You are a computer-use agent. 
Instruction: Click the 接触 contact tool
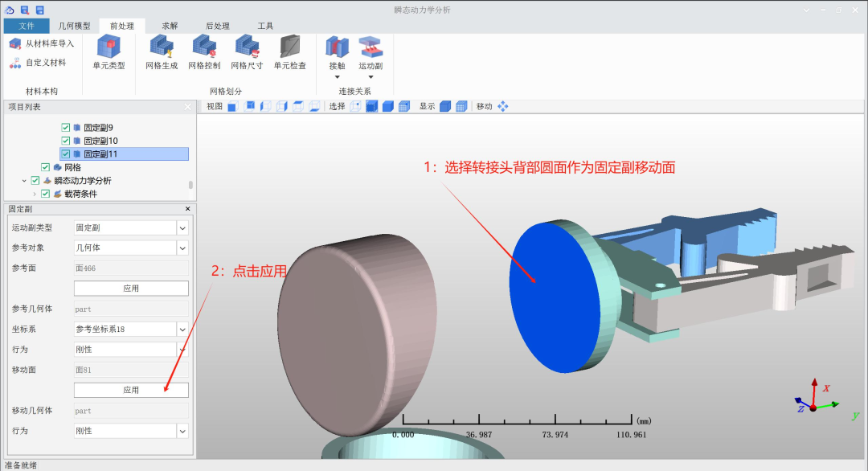pyautogui.click(x=337, y=52)
